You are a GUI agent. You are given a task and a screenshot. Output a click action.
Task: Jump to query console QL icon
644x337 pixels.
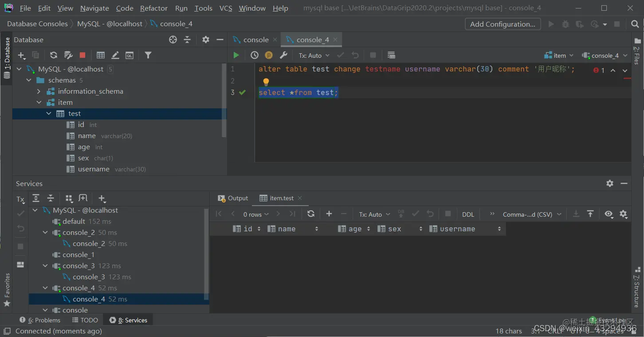click(130, 55)
